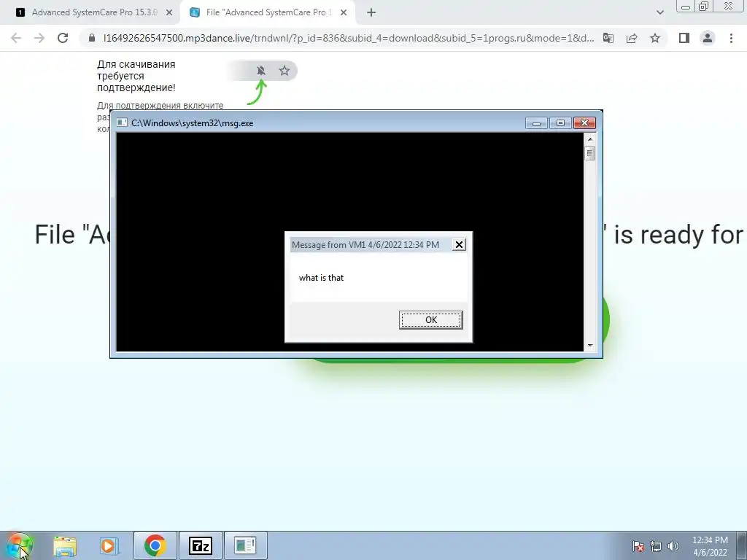
Task: Open a new tab
Action: tap(371, 13)
